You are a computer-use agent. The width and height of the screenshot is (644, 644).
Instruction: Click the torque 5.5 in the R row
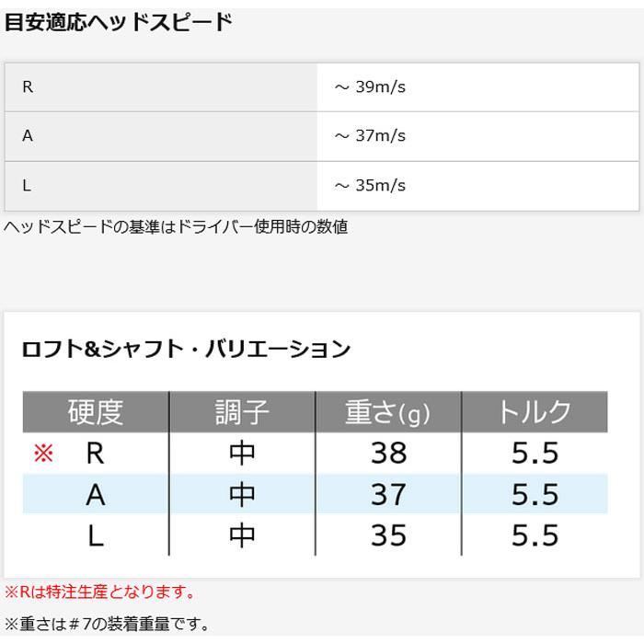point(535,454)
